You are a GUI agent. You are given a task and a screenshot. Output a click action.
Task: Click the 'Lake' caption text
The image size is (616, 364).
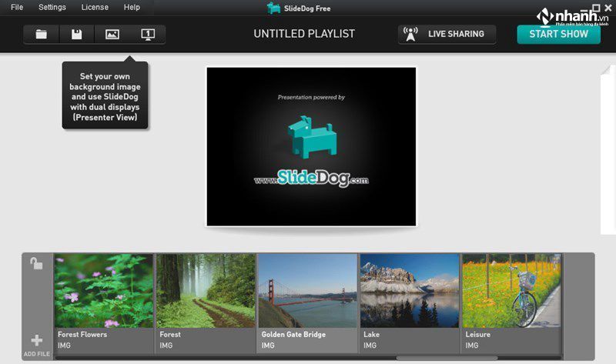tap(371, 335)
